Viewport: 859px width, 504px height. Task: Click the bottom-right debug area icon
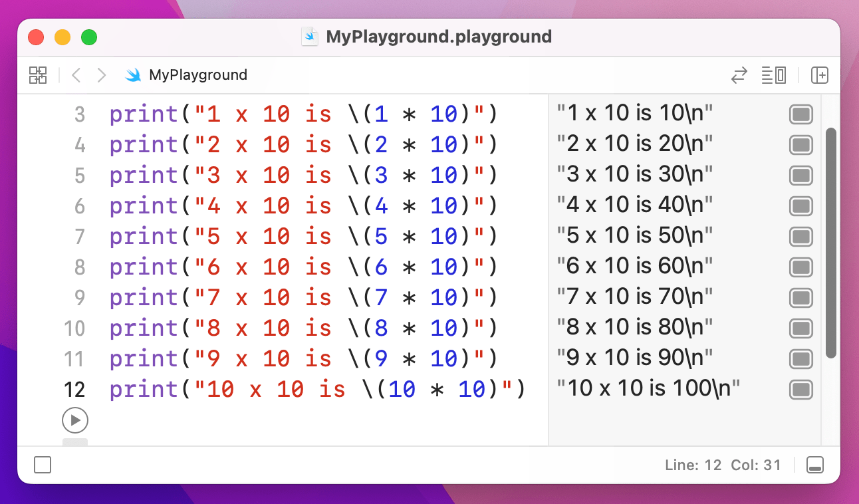[815, 465]
